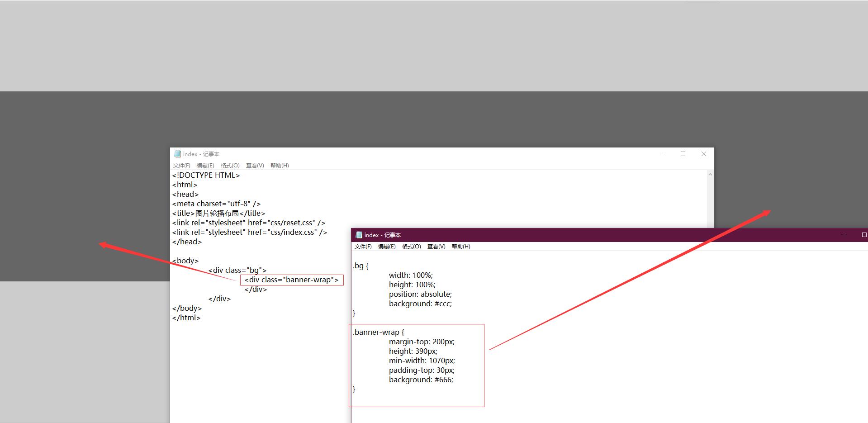
Task: Maximize the HTML Notepad window
Action: [683, 154]
